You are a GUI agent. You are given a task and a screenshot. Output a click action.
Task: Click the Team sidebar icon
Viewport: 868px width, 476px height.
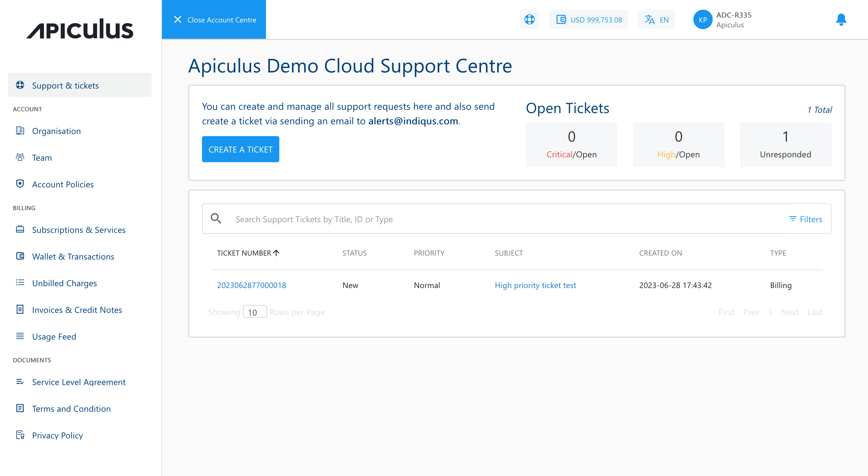click(20, 157)
